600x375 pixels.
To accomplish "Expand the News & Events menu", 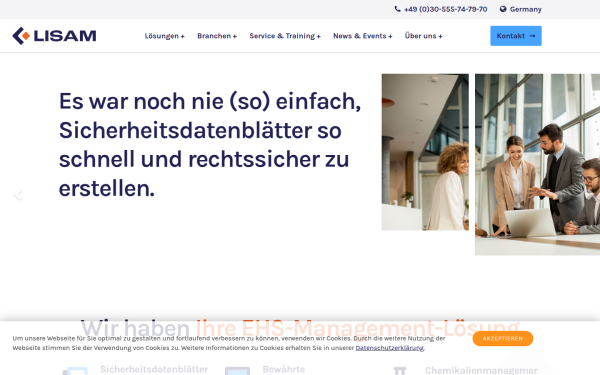I will (x=363, y=36).
